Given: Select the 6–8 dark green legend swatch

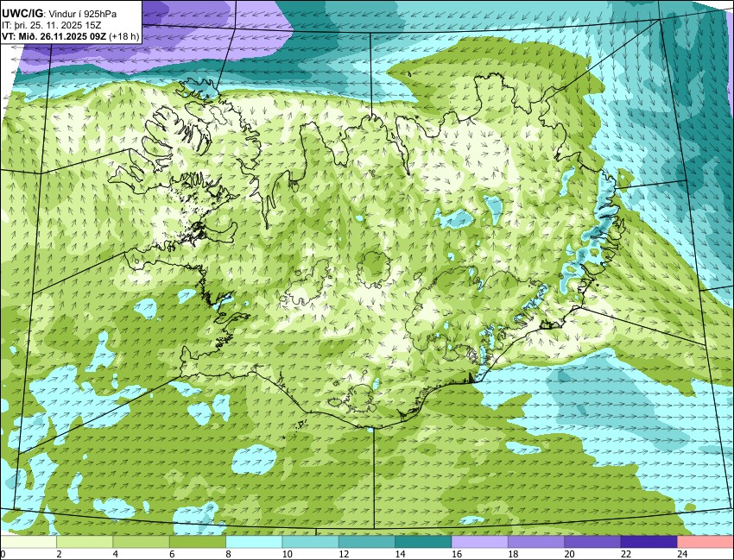Looking at the screenshot, I should pyautogui.click(x=198, y=542).
